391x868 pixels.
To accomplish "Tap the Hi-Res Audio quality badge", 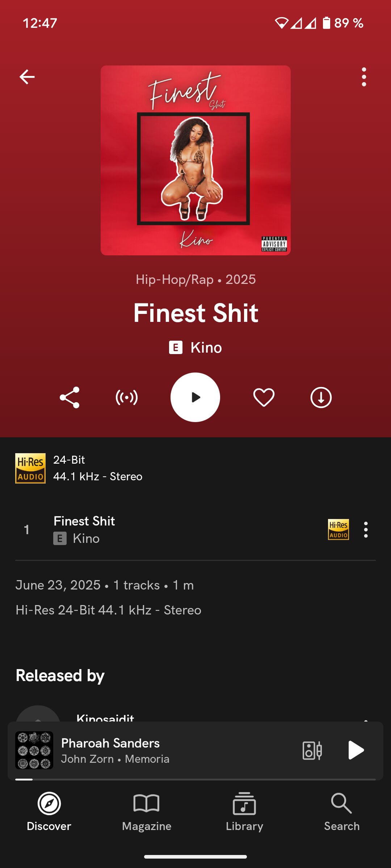I will coord(30,468).
